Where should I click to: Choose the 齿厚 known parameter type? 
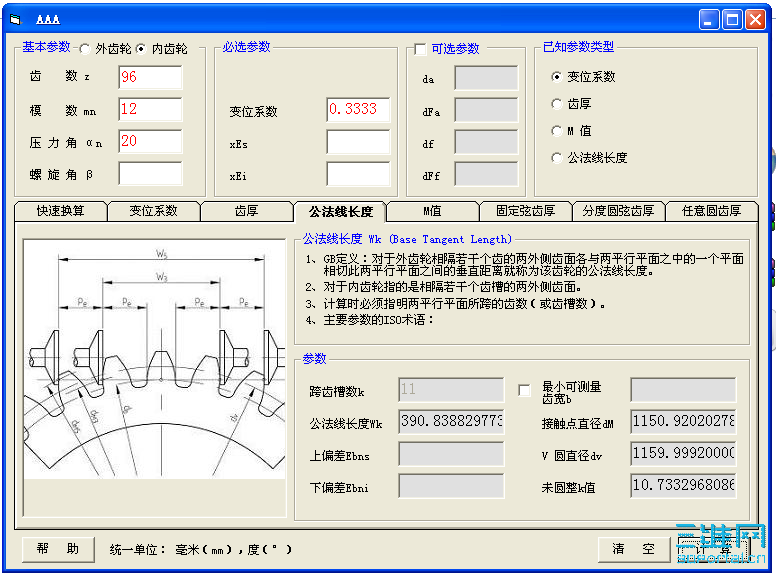click(x=557, y=104)
